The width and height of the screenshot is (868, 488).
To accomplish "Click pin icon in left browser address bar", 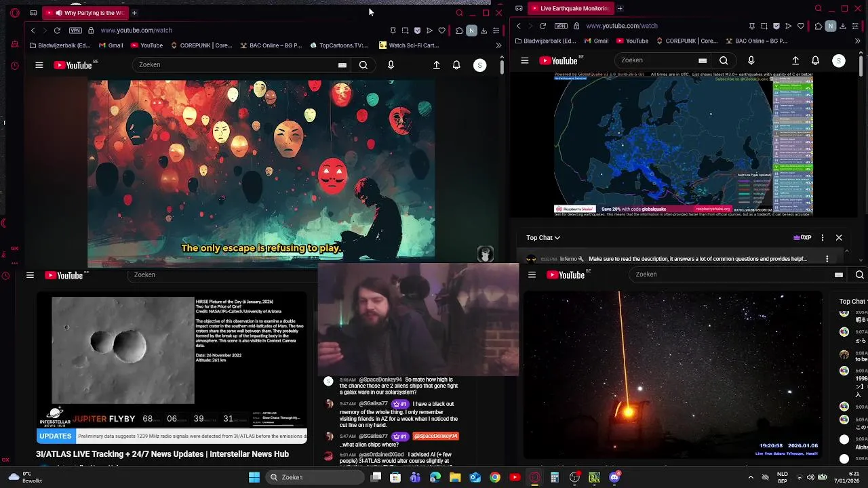I will [x=393, y=30].
